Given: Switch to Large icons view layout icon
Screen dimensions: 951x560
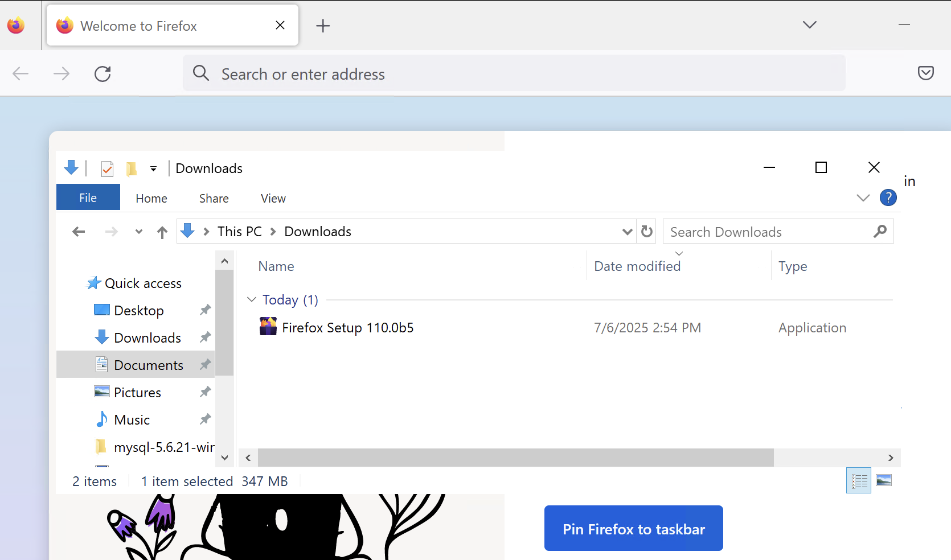Looking at the screenshot, I should pyautogui.click(x=884, y=480).
